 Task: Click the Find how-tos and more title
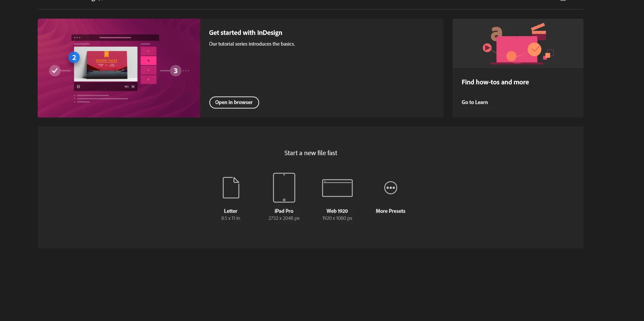[495, 82]
